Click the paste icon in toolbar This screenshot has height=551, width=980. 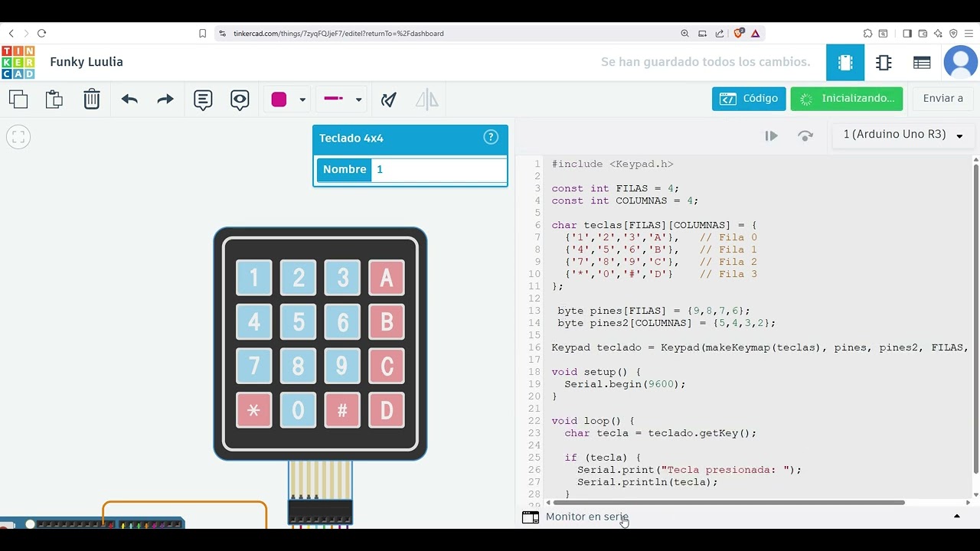point(54,99)
